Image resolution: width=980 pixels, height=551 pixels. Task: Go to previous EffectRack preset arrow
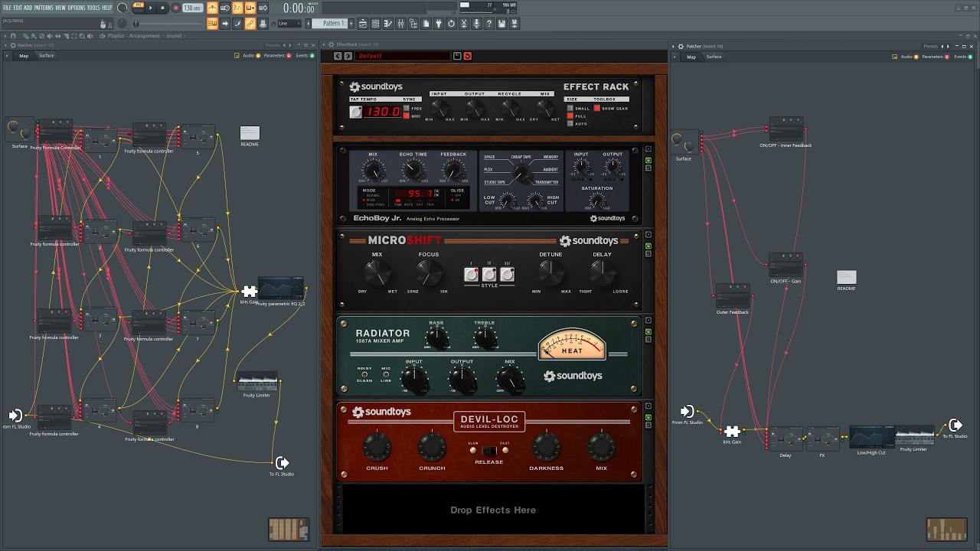338,56
